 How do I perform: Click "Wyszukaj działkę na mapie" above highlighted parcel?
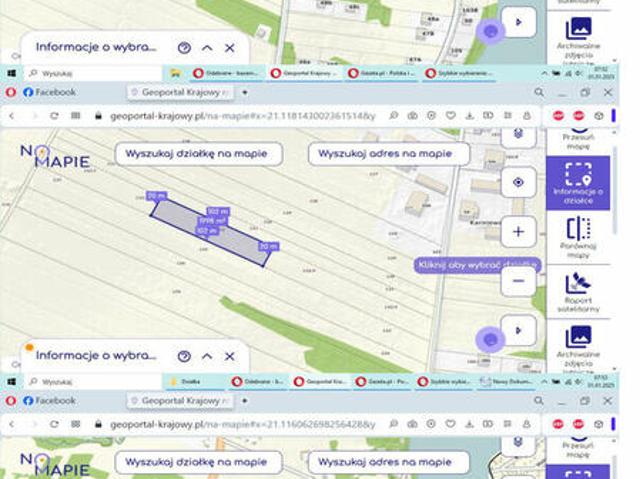(x=197, y=154)
